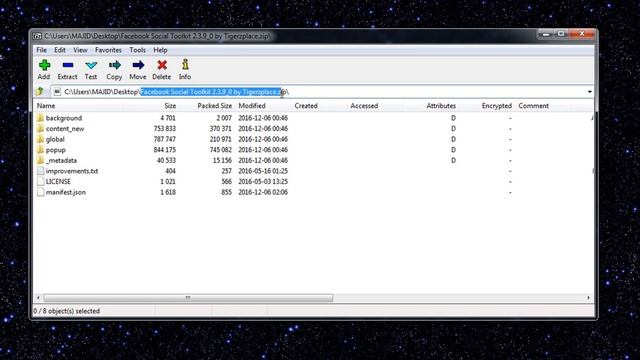Click the horizontal scrollbar right arrow
Image resolution: width=640 pixels, height=360 pixels.
(x=588, y=298)
